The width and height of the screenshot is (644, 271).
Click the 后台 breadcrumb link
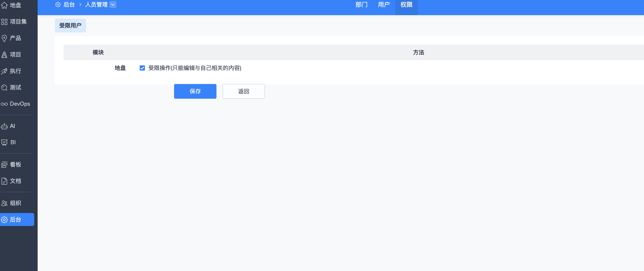point(69,5)
